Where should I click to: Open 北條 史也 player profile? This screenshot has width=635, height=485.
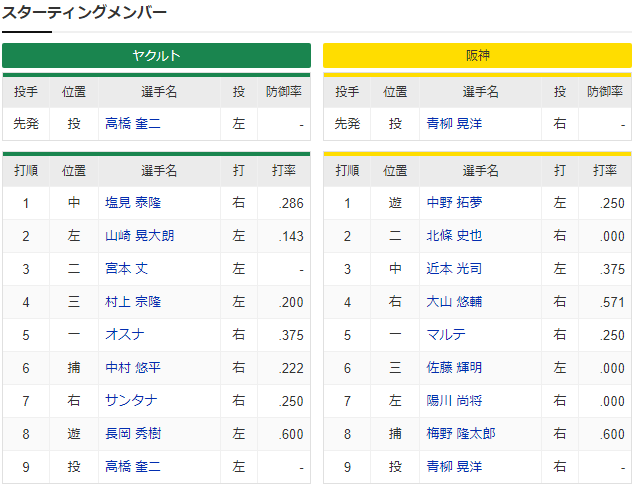(x=454, y=236)
